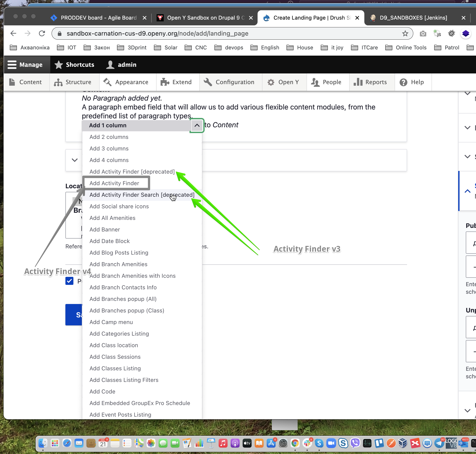The width and height of the screenshot is (476, 454).
Task: Open the admin user menu
Action: coord(121,65)
